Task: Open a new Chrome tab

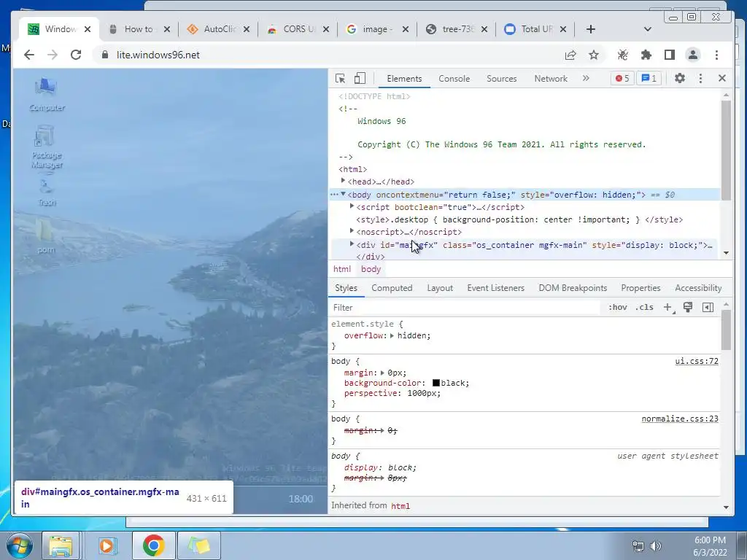Action: [x=591, y=29]
